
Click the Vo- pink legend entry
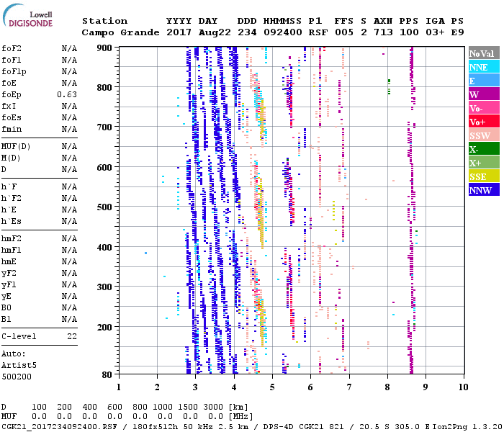pos(483,109)
